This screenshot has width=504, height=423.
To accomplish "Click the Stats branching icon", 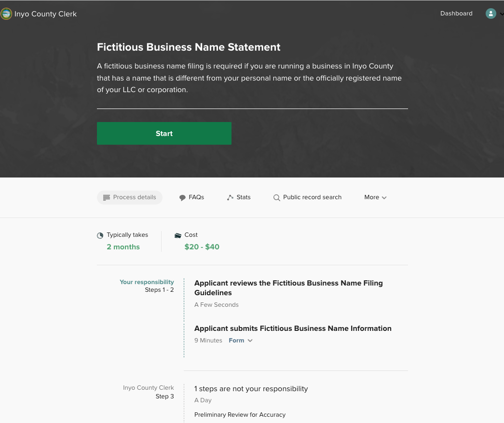I will click(x=230, y=197).
